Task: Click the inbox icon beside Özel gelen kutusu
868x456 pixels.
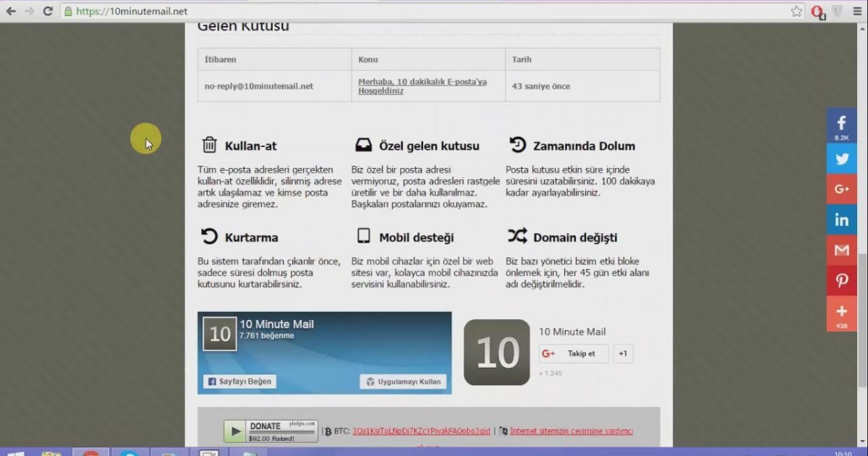Action: coord(364,145)
